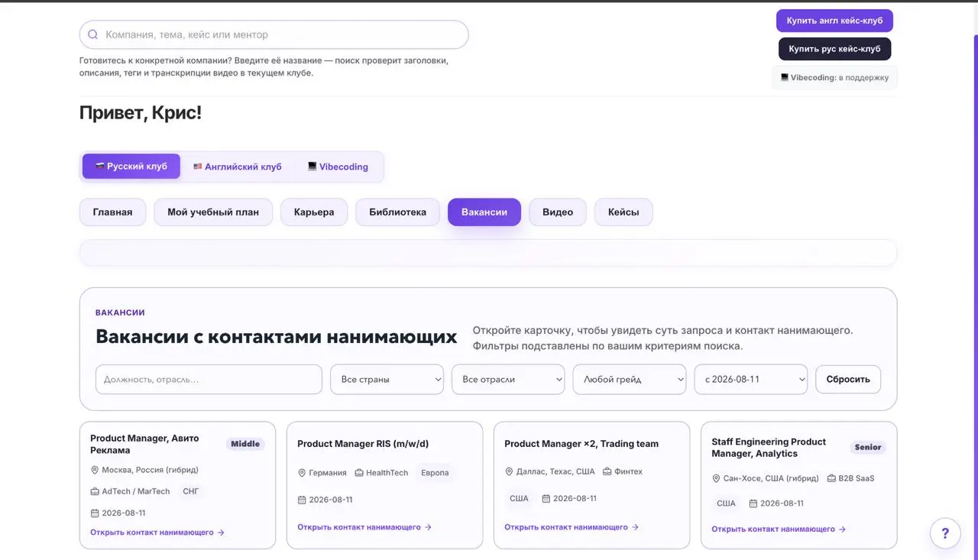Select the Вакансии section
978x560 pixels.
(484, 212)
